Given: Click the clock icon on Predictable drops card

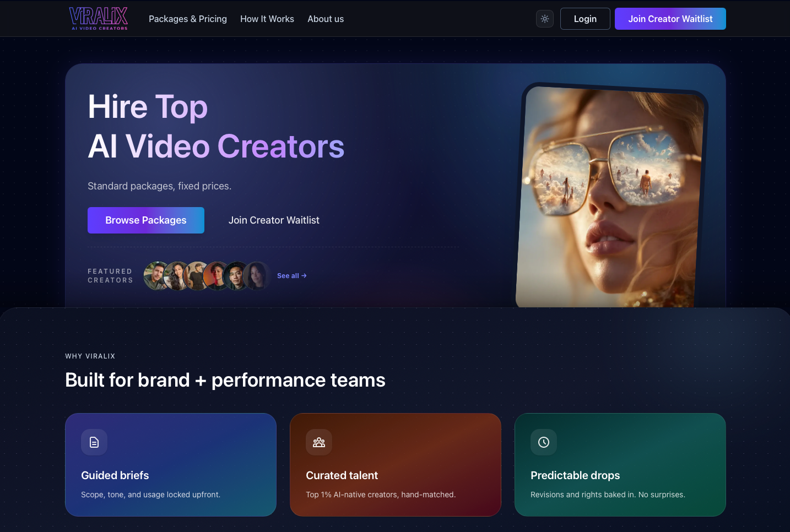Looking at the screenshot, I should tap(544, 442).
